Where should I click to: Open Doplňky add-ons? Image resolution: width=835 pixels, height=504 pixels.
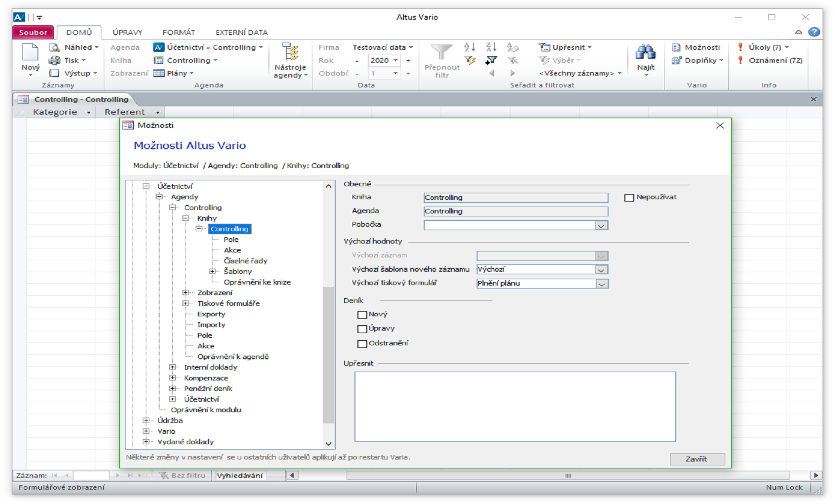(698, 60)
